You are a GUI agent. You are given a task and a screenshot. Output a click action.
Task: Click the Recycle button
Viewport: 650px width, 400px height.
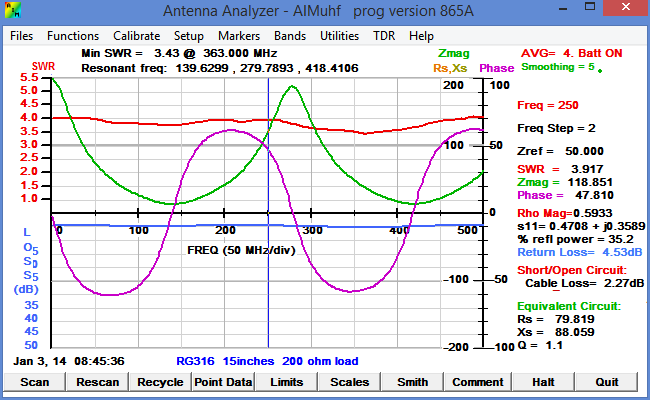click(160, 381)
